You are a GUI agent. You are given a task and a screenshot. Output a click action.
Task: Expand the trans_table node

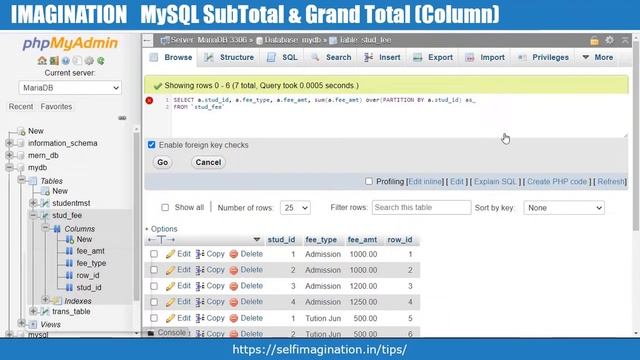coord(33,311)
